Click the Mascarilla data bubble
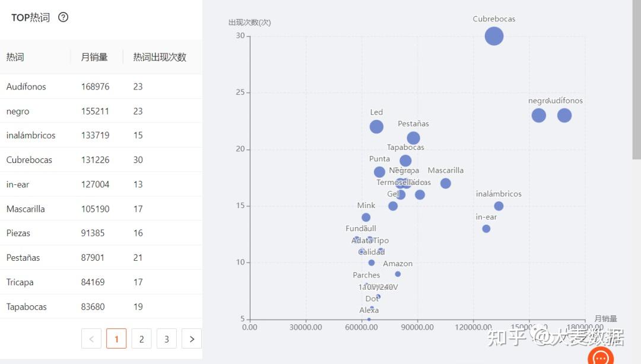 pyautogui.click(x=446, y=184)
